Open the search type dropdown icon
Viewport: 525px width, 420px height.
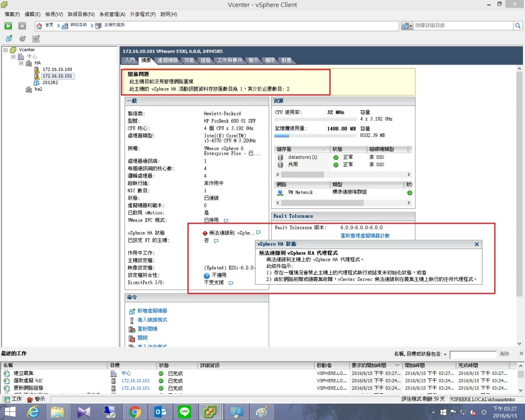pos(407,26)
